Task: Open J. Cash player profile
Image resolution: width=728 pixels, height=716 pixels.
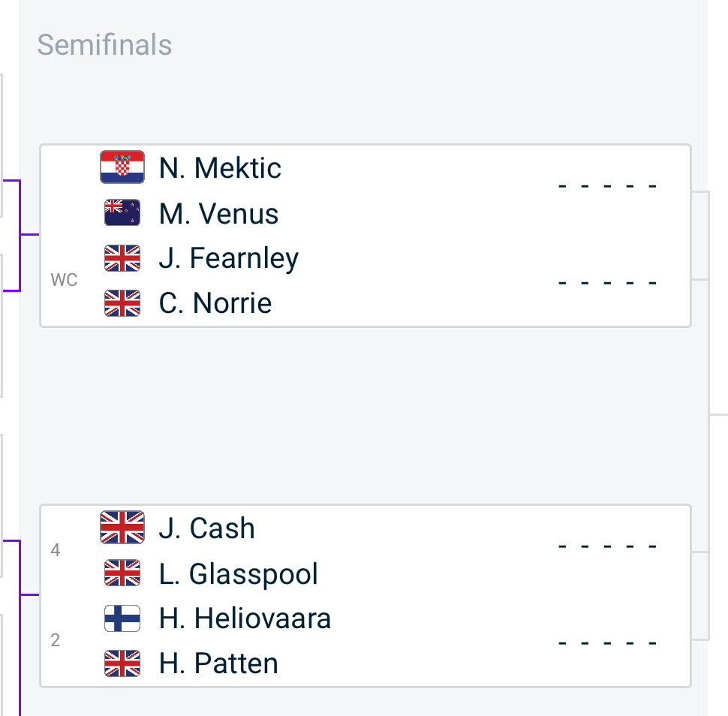Action: point(207,528)
